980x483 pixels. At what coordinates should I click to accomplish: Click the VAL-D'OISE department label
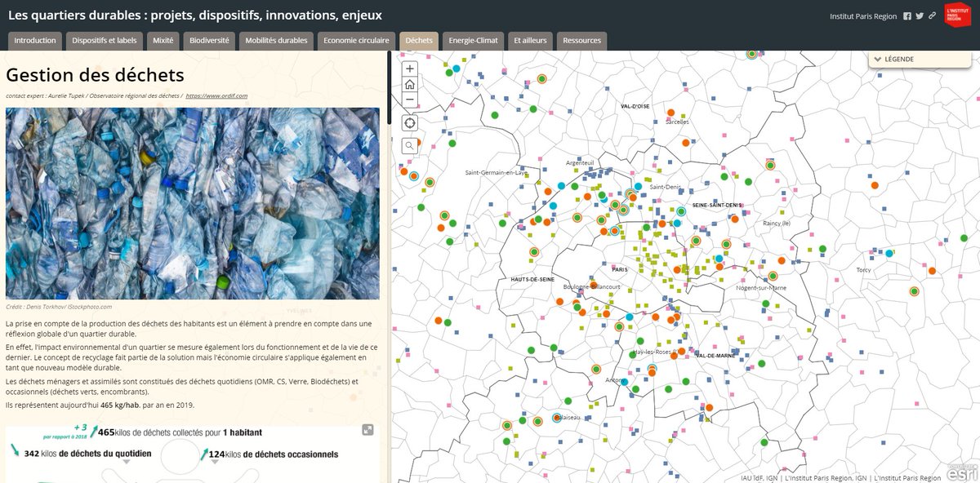pos(635,106)
